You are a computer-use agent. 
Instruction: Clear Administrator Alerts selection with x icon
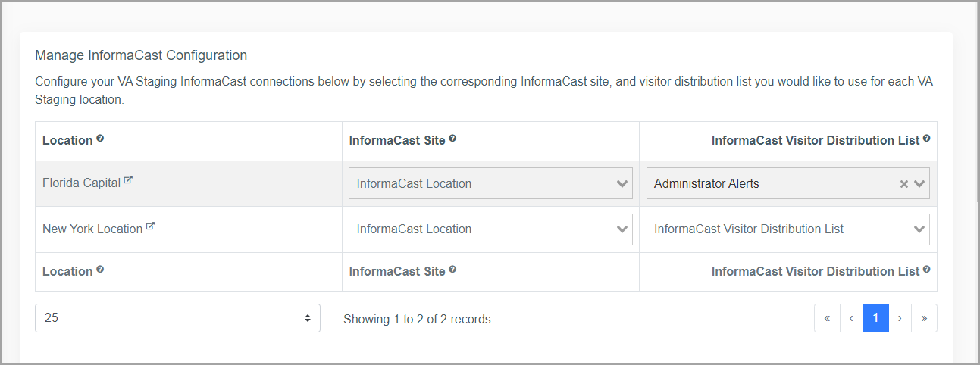pos(903,184)
